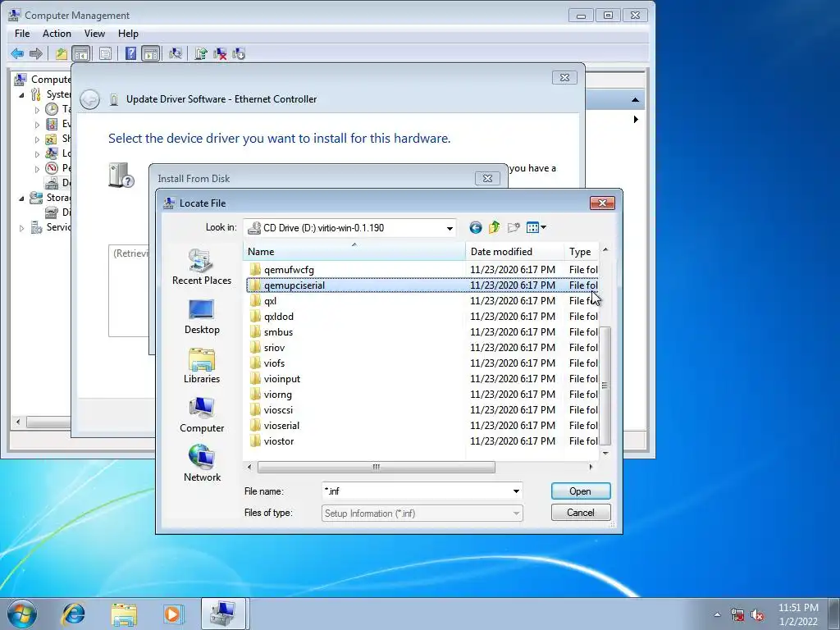Open the File name dropdown arrow
The height and width of the screenshot is (630, 840).
pyautogui.click(x=516, y=491)
